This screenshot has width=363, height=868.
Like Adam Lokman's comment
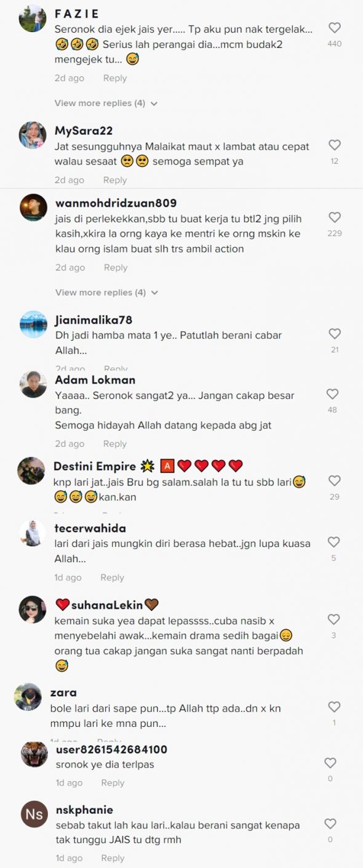pyautogui.click(x=333, y=394)
